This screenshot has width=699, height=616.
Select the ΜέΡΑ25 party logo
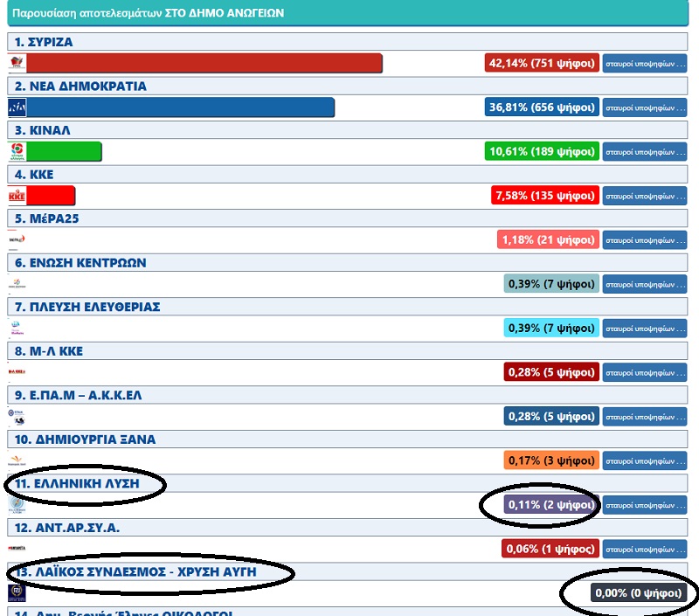click(x=17, y=239)
